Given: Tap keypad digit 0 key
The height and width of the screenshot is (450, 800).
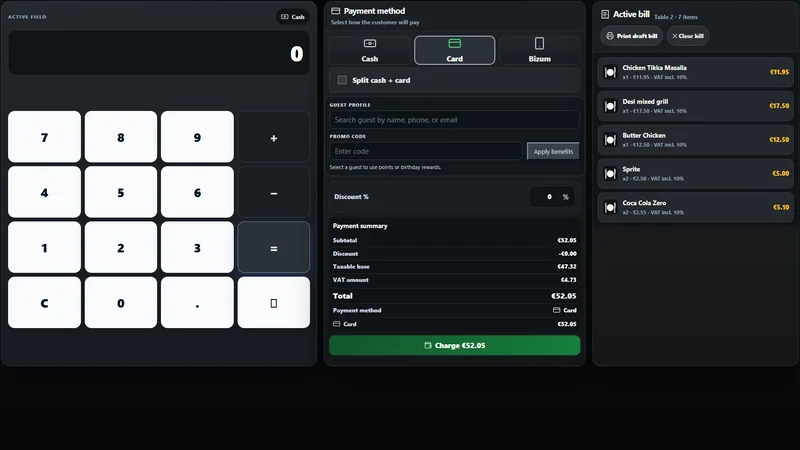Looking at the screenshot, I should click(x=121, y=303).
